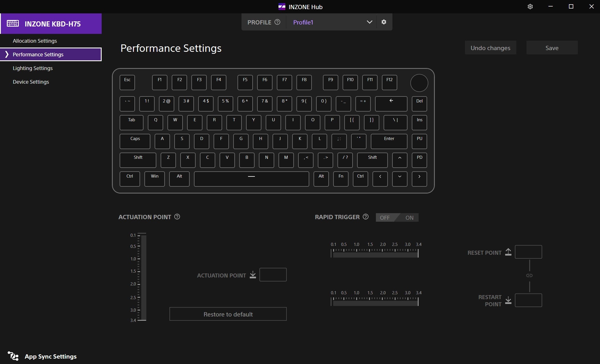
Task: Turn Rapid Trigger ON
Action: point(409,217)
